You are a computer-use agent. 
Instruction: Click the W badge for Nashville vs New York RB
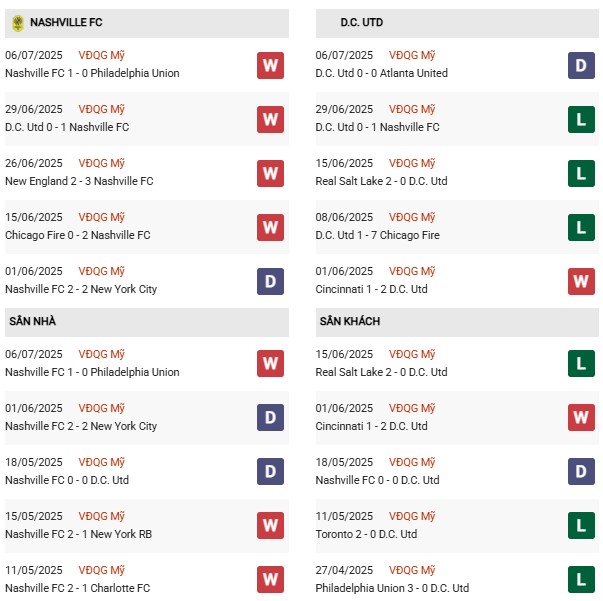coord(270,525)
